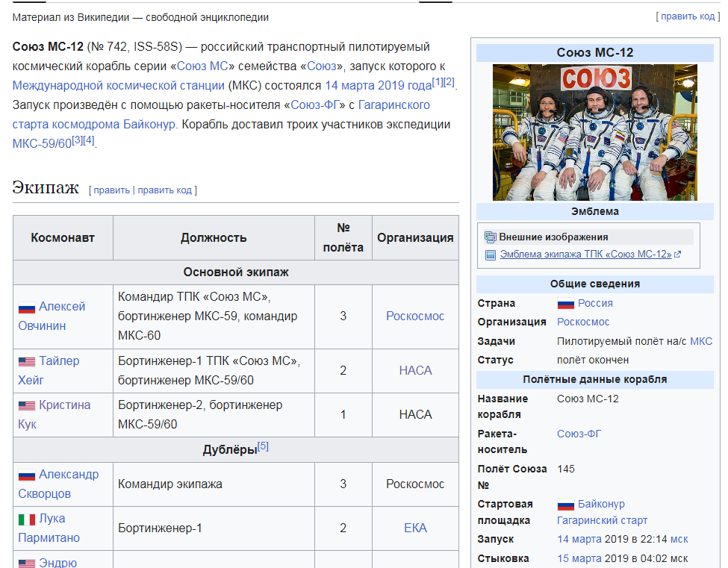Click the Russian flag beside Байконур in infobox
728x568 pixels.
565,505
